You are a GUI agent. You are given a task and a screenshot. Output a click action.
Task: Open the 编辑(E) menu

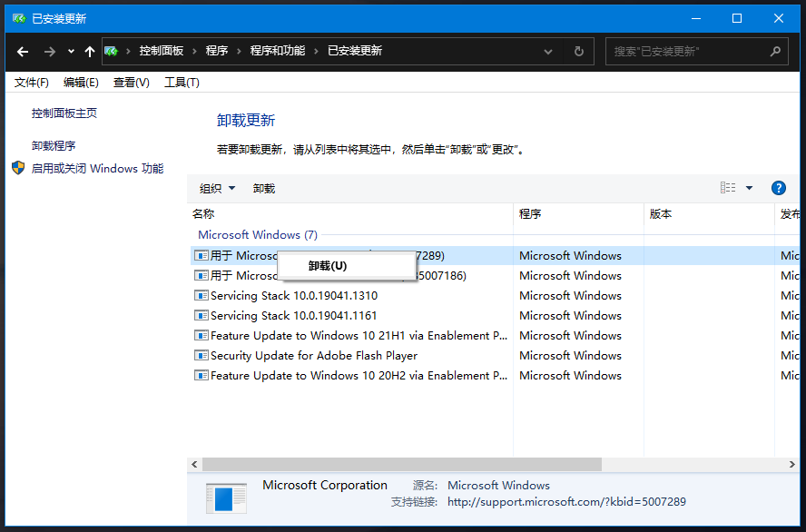pyautogui.click(x=81, y=83)
